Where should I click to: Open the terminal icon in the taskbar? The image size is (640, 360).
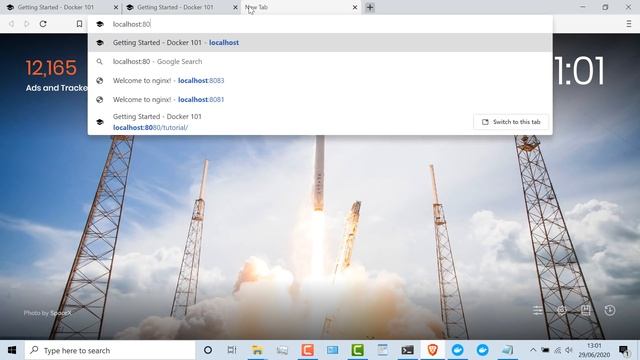(407, 350)
